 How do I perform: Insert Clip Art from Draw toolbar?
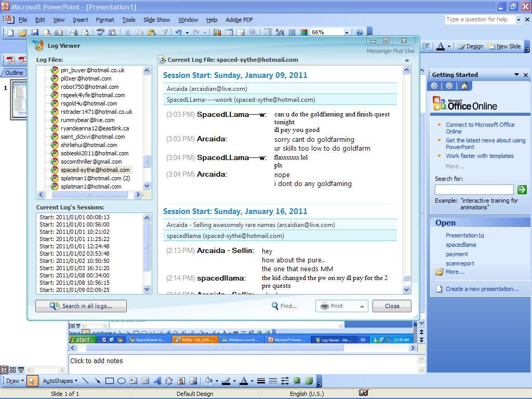181,381
